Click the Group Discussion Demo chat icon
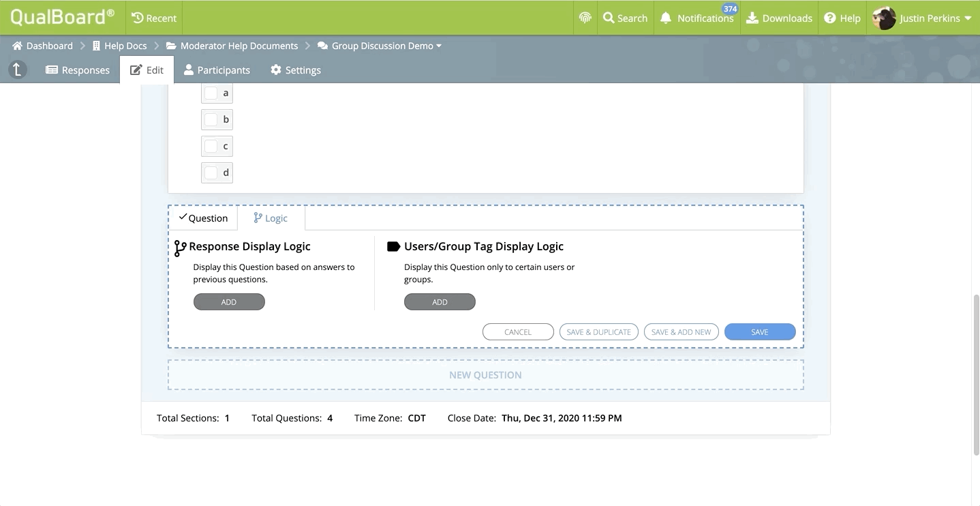 point(322,46)
